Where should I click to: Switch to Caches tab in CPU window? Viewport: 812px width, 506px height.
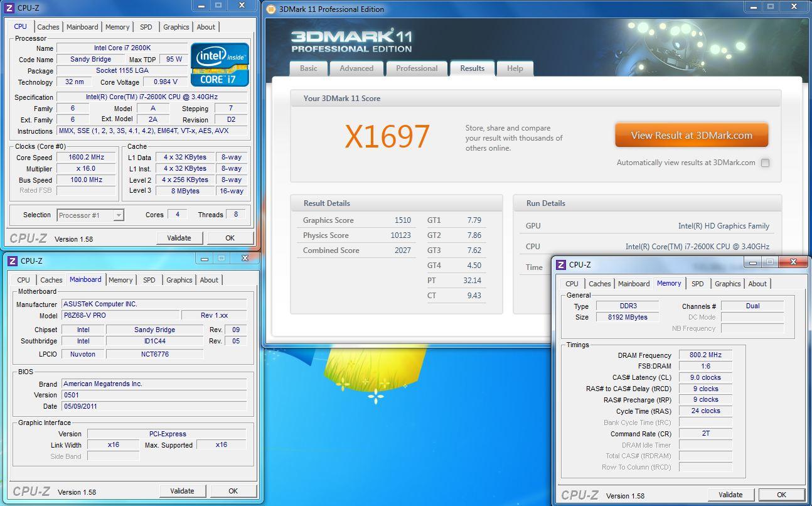coord(48,27)
